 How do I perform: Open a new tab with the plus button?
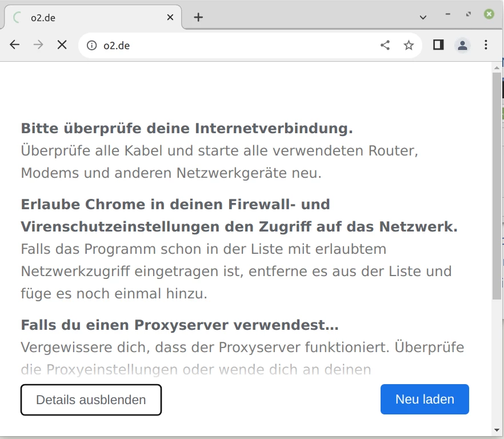coord(198,17)
